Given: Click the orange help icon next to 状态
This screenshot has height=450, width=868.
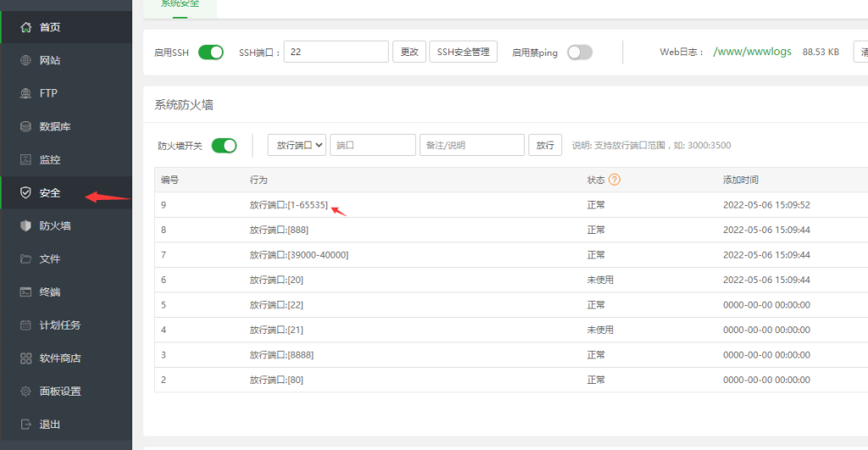Looking at the screenshot, I should 615,180.
